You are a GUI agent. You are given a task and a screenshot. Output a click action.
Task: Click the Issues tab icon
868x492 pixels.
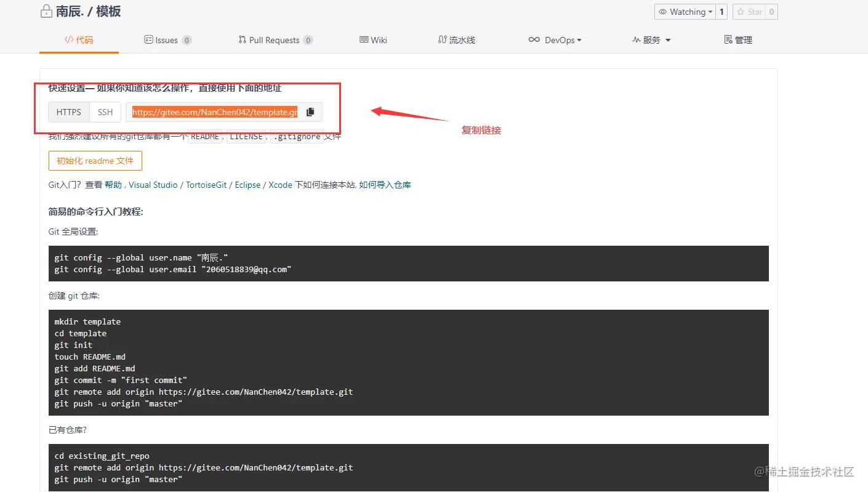[x=148, y=40]
